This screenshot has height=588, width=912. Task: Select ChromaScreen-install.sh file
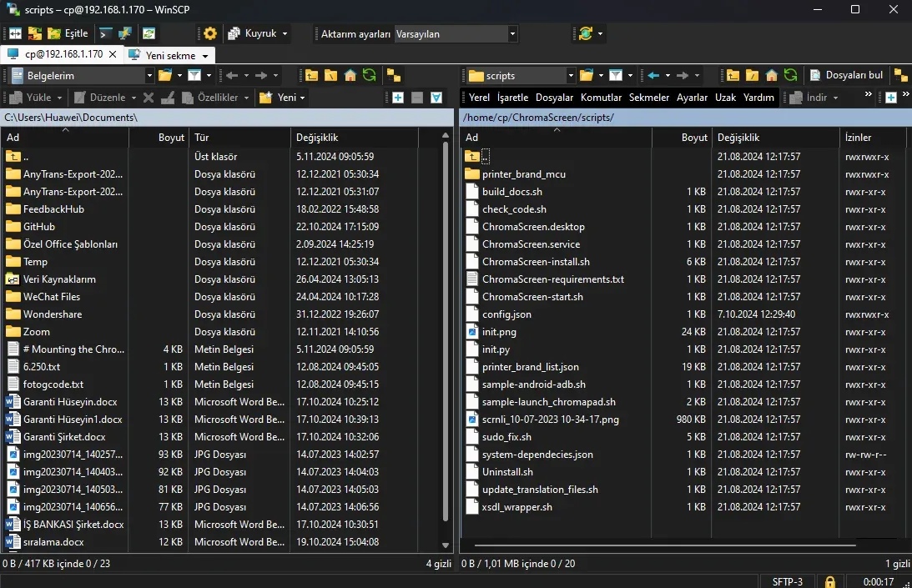[x=536, y=262]
